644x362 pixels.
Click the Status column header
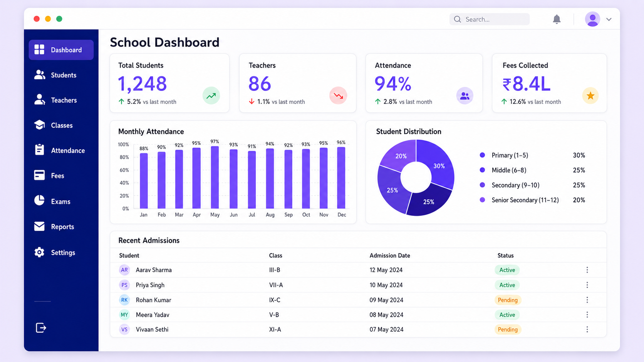505,255
